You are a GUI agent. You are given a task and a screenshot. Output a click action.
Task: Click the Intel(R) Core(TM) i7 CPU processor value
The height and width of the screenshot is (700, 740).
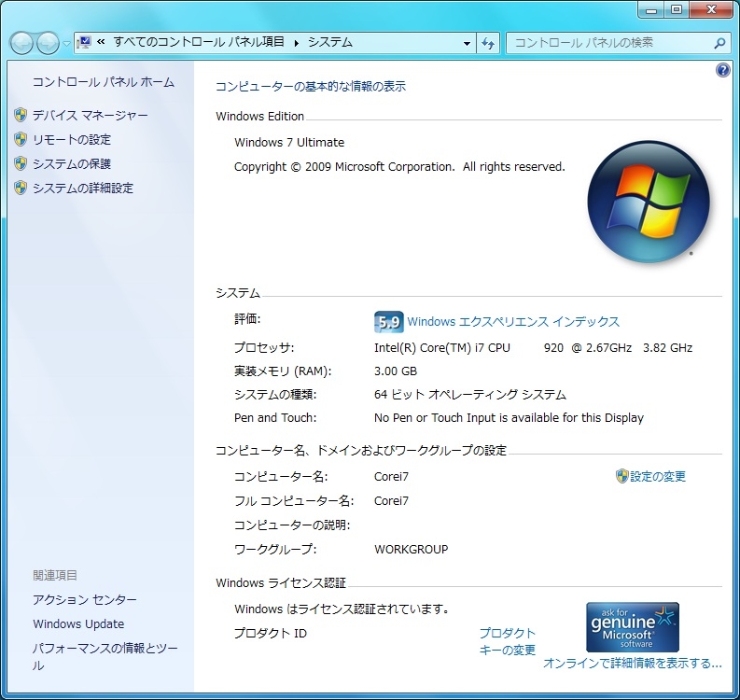pyautogui.click(x=533, y=348)
